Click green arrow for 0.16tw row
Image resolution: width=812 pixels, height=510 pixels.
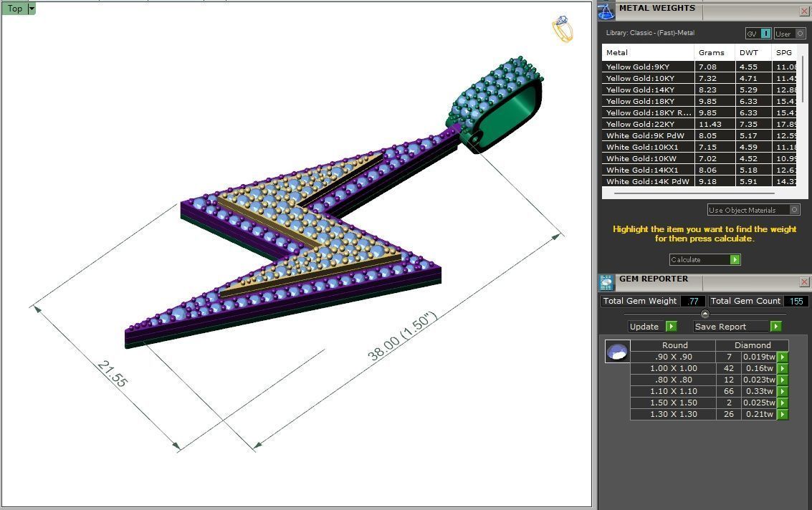[783, 368]
